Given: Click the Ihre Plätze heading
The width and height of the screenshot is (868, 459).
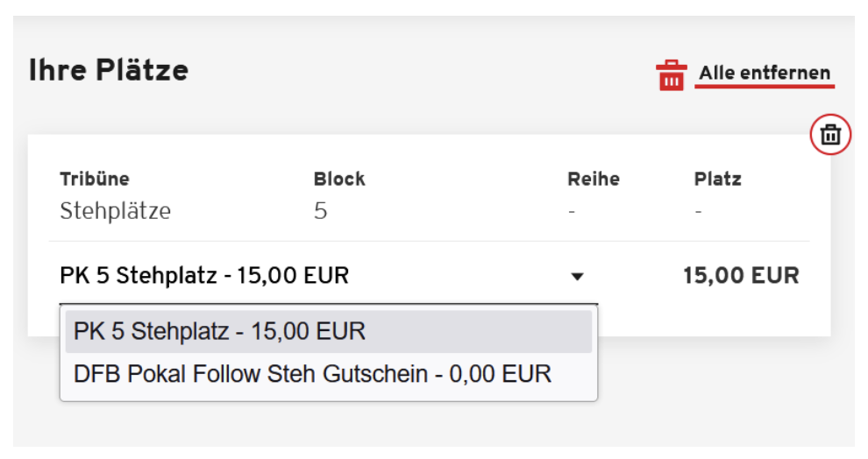Looking at the screenshot, I should (109, 69).
